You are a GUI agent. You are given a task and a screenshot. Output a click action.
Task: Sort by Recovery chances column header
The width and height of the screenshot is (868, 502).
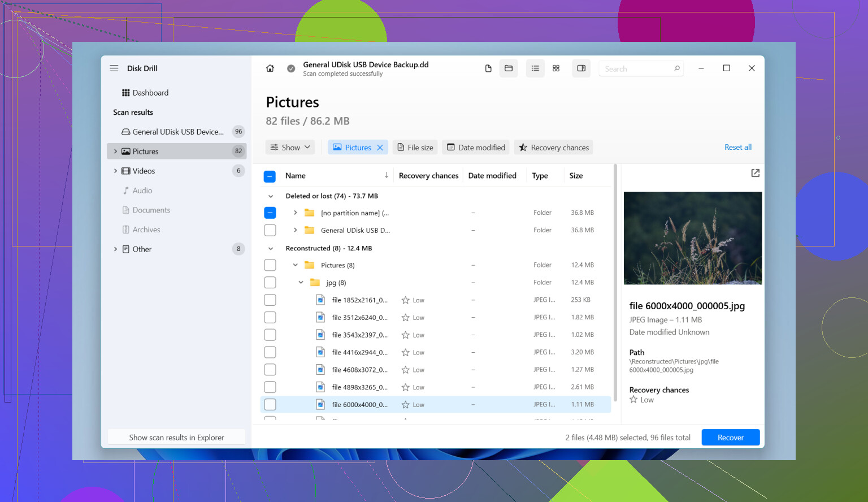(428, 176)
